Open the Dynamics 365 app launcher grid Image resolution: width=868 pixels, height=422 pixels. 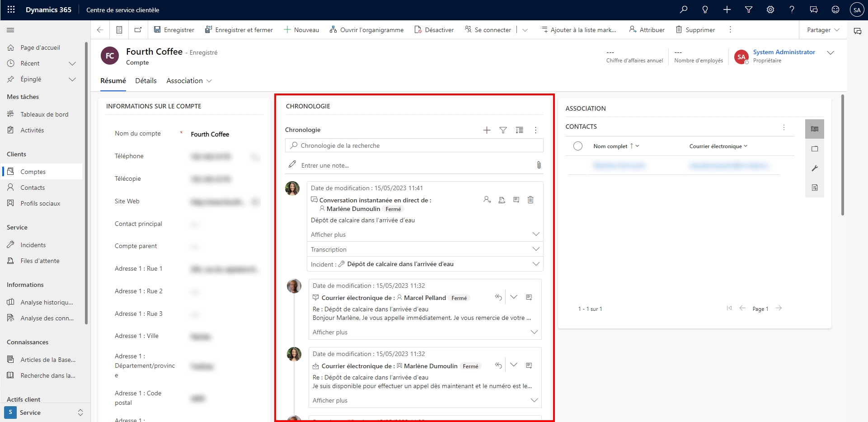click(x=11, y=9)
